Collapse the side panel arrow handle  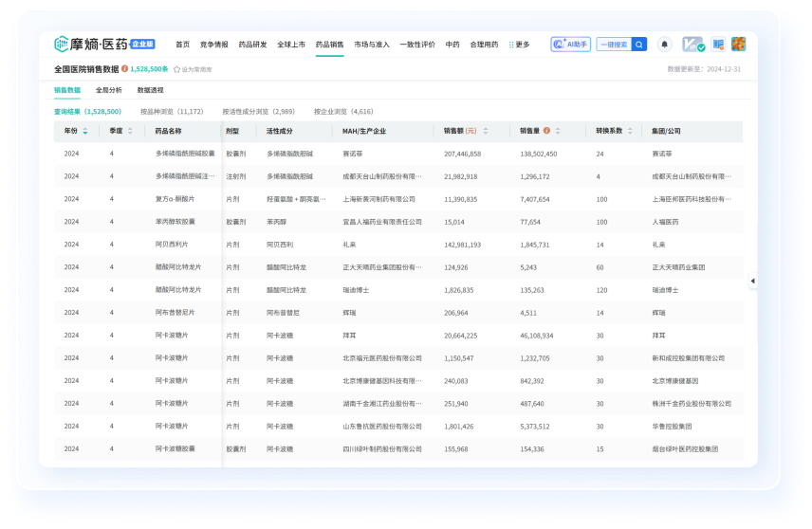[753, 281]
